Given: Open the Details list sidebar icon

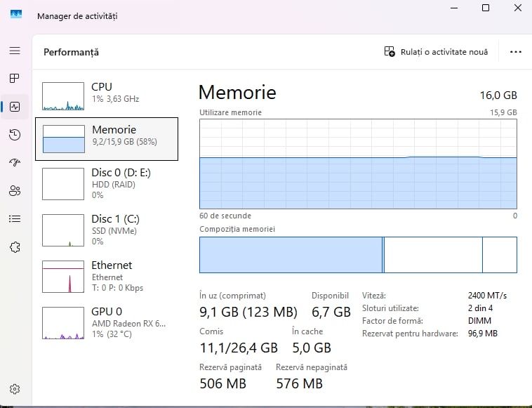Looking at the screenshot, I should 15,218.
